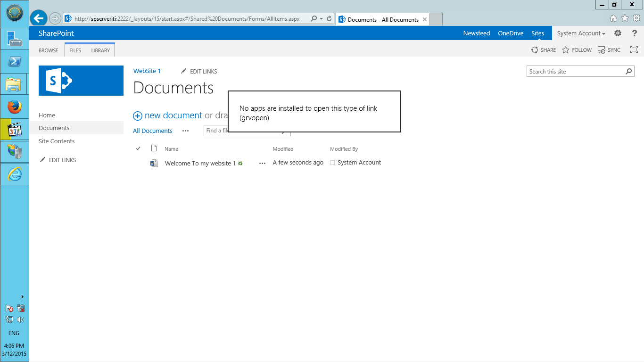Click the Word document icon in the list
The image size is (644, 362).
[x=154, y=163]
